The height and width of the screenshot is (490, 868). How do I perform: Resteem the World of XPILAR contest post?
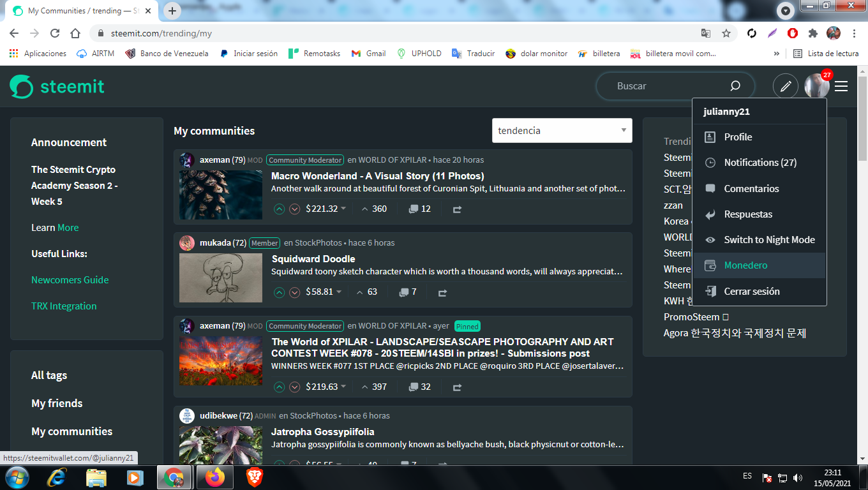(x=457, y=387)
